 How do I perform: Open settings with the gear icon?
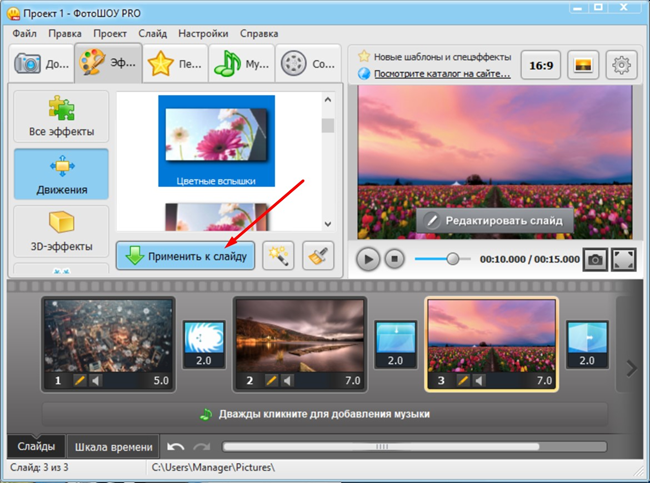click(622, 65)
